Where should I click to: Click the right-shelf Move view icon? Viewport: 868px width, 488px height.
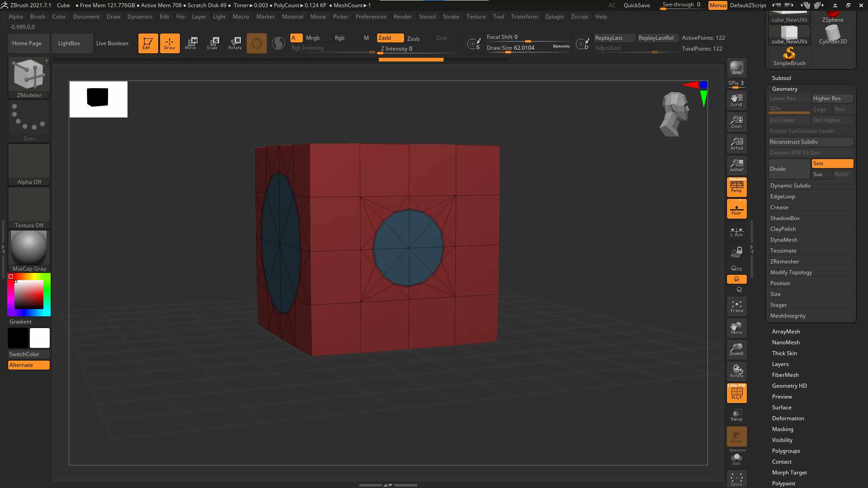click(736, 328)
